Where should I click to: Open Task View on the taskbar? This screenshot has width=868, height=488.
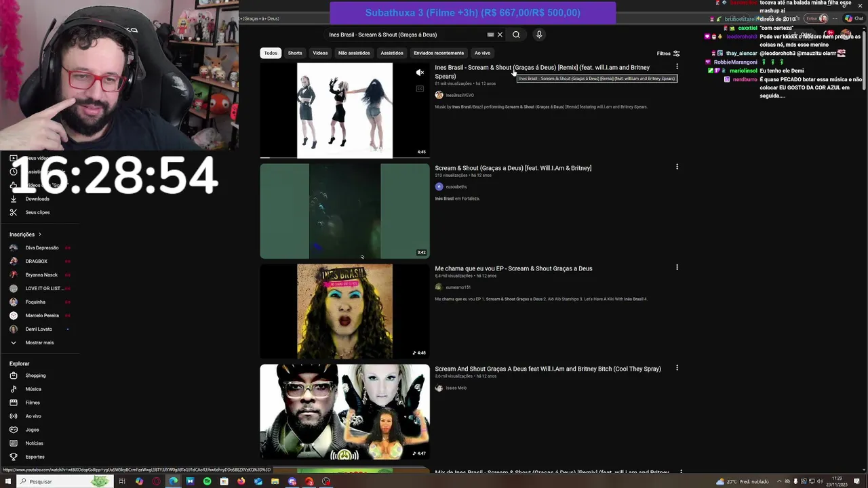tap(122, 481)
